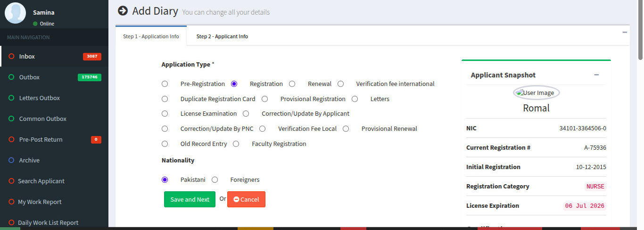Click the Archive circle icon
The image size is (644, 230).
(x=11, y=160)
